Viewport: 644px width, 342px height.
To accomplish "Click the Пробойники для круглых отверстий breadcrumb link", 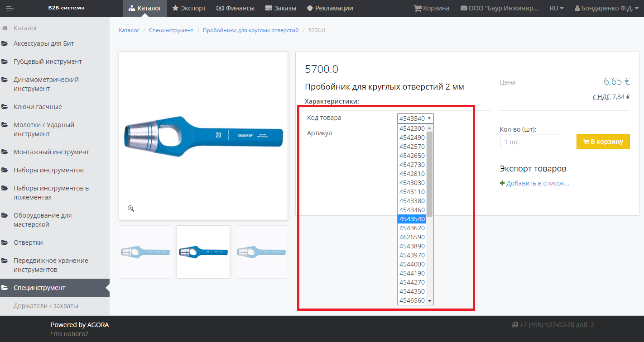I will click(x=250, y=30).
